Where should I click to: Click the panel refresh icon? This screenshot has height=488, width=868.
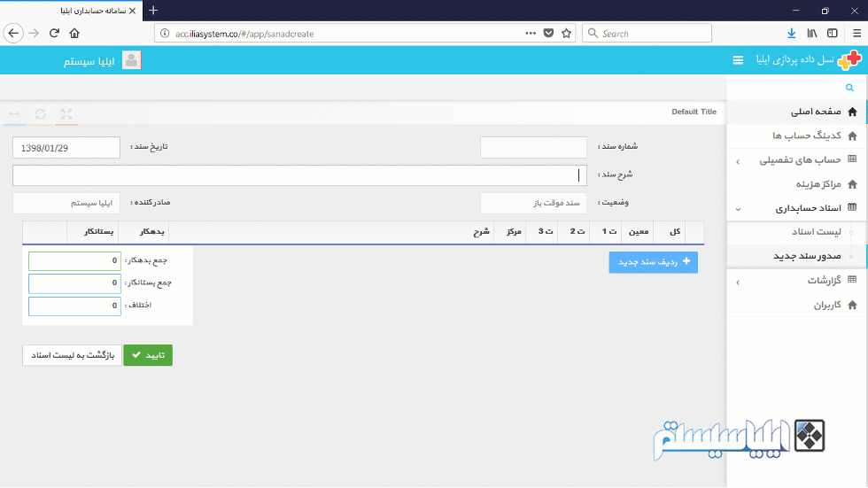[41, 114]
